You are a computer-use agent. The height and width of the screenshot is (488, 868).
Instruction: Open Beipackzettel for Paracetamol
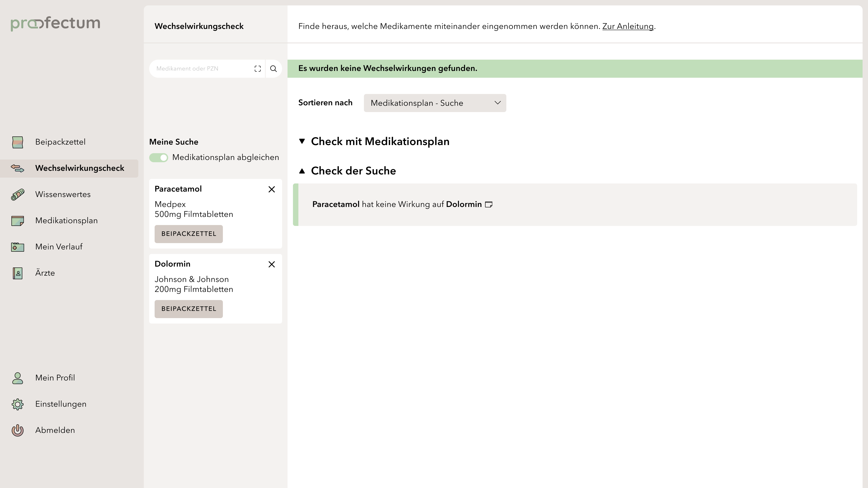(188, 234)
